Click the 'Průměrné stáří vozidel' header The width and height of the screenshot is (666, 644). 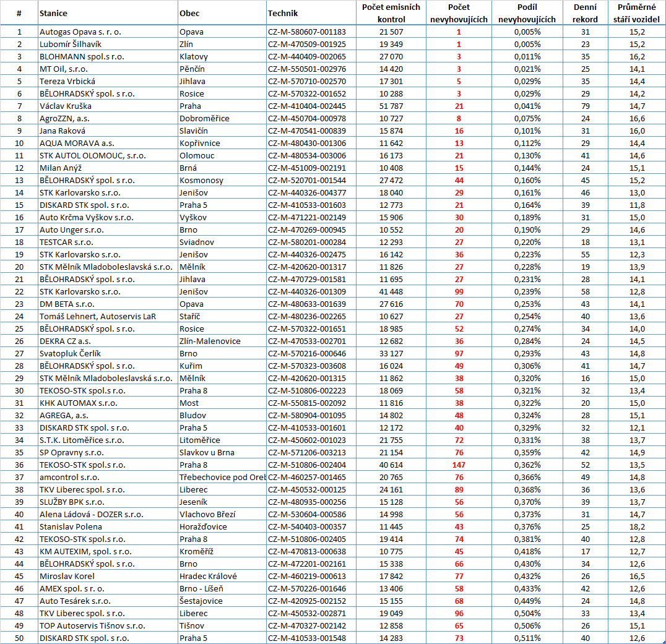coord(636,13)
